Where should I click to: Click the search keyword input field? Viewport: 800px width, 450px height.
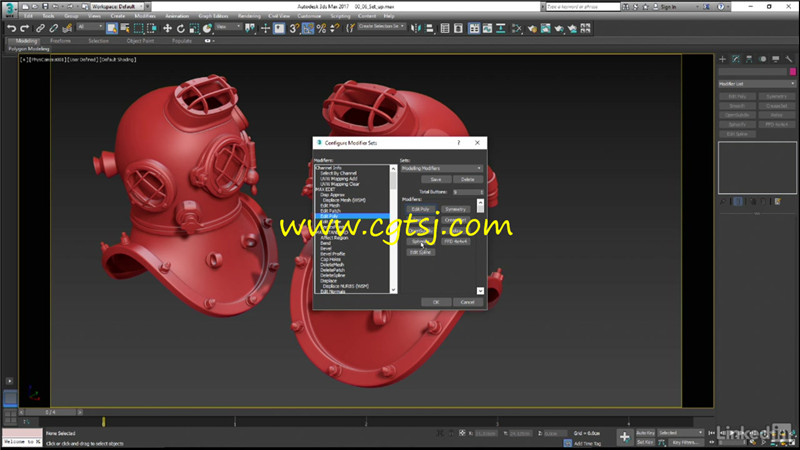(583, 7)
